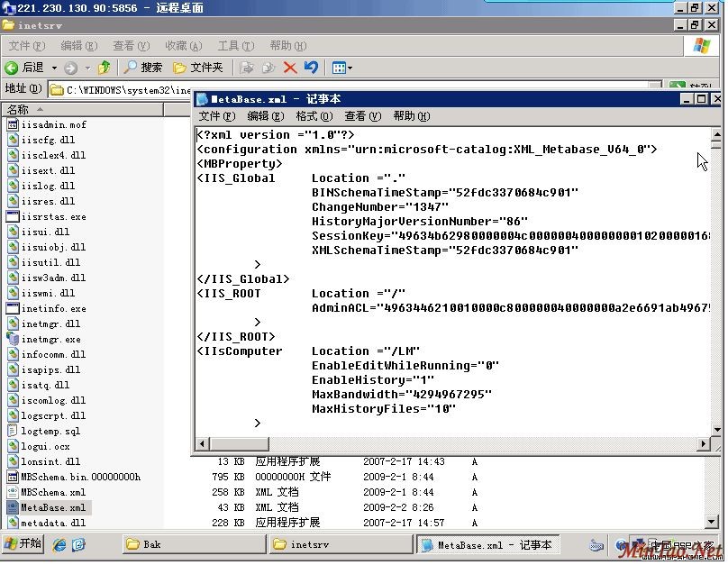
Task: Select the inetmgr.exe file icon
Action: point(13,340)
